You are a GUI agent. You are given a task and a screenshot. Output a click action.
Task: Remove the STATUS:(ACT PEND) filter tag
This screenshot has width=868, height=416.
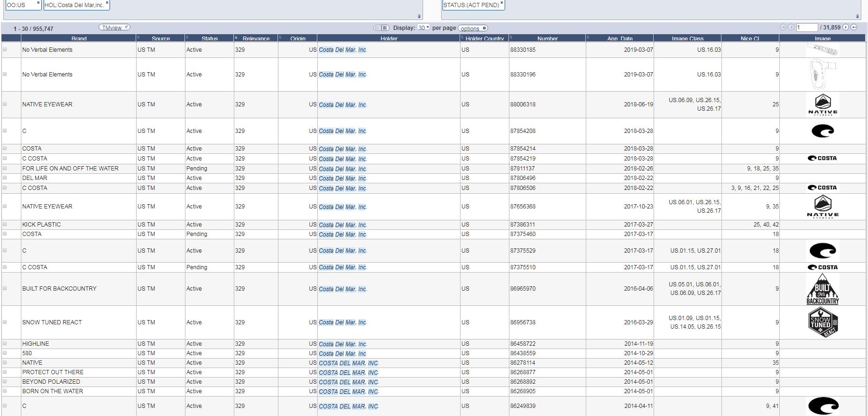502,3
